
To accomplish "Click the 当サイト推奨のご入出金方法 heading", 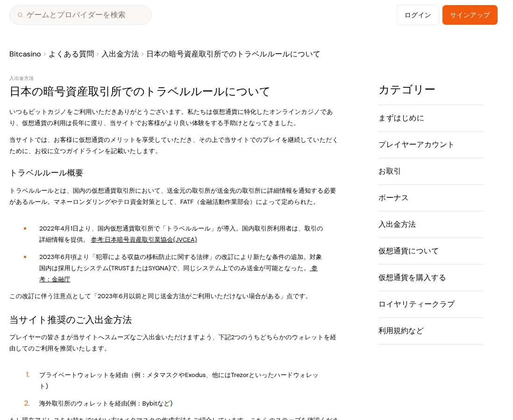I will [x=71, y=320].
